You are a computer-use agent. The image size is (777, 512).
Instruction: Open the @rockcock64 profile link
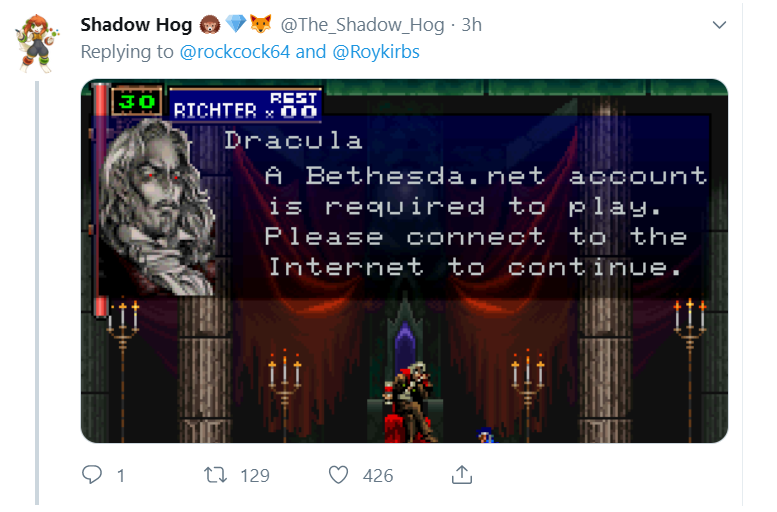click(x=234, y=52)
